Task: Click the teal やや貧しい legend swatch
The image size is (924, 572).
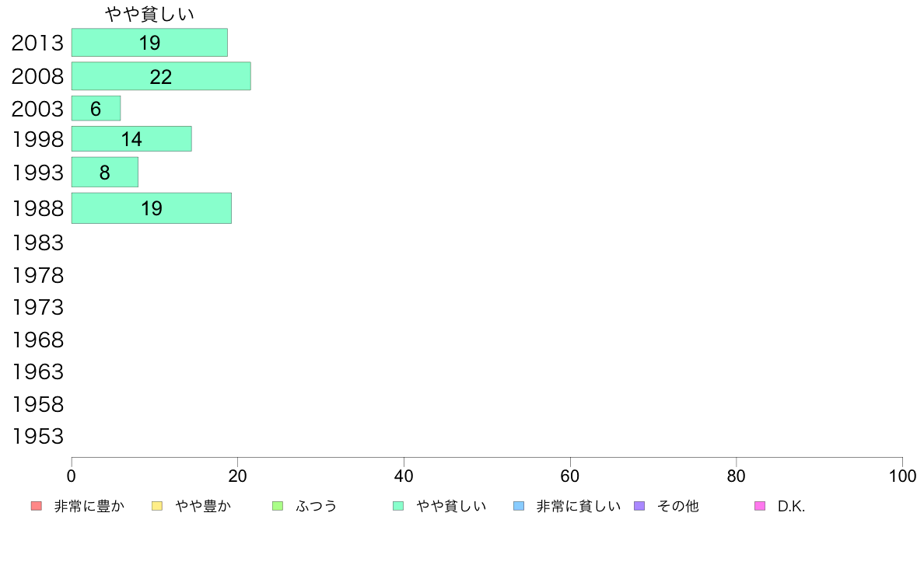Action: (398, 506)
